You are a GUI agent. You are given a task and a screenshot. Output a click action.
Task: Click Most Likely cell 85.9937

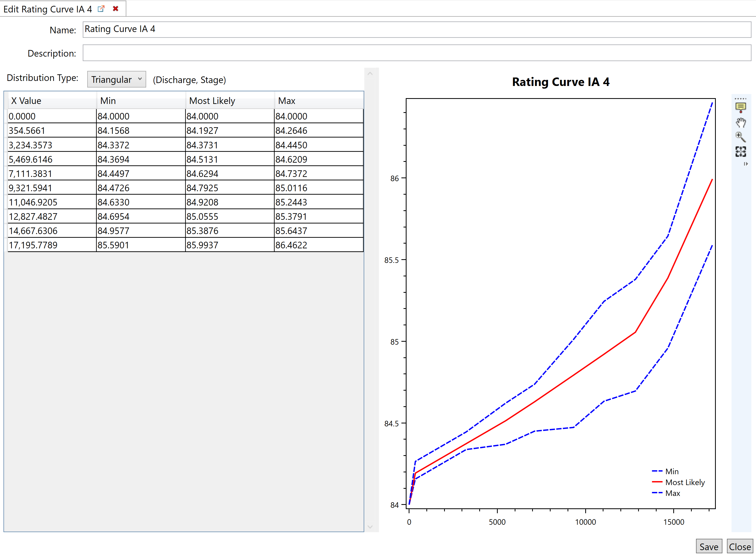pos(230,245)
